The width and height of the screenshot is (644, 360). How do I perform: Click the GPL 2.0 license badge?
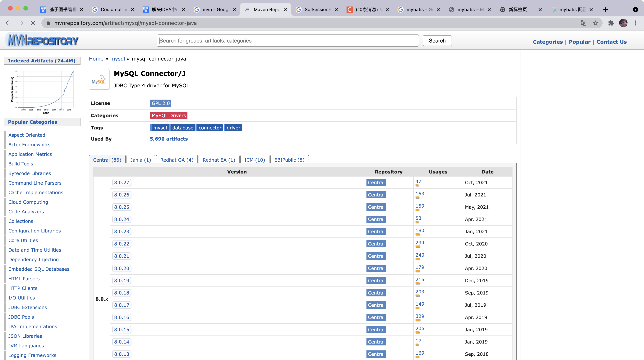coord(160,103)
